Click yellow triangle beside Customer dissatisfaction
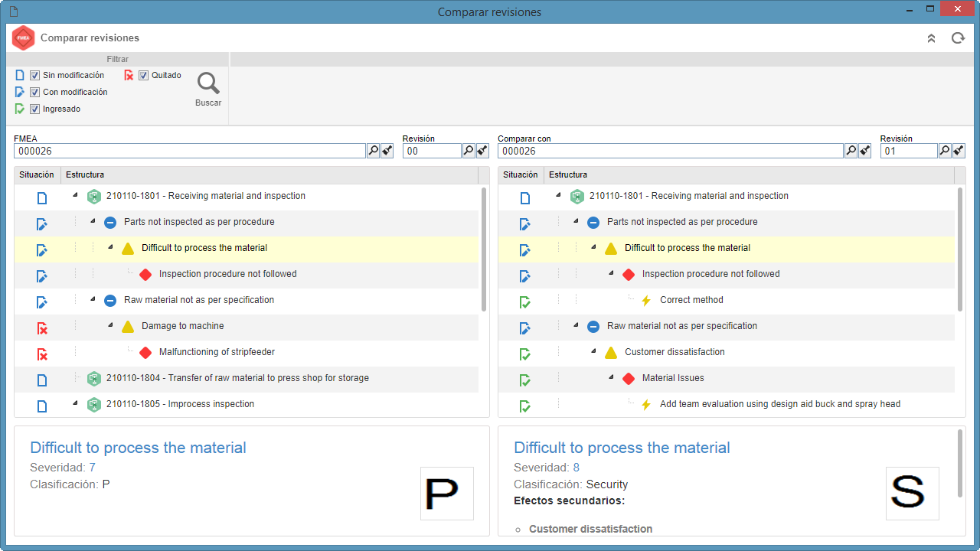980x551 pixels. pyautogui.click(x=611, y=352)
